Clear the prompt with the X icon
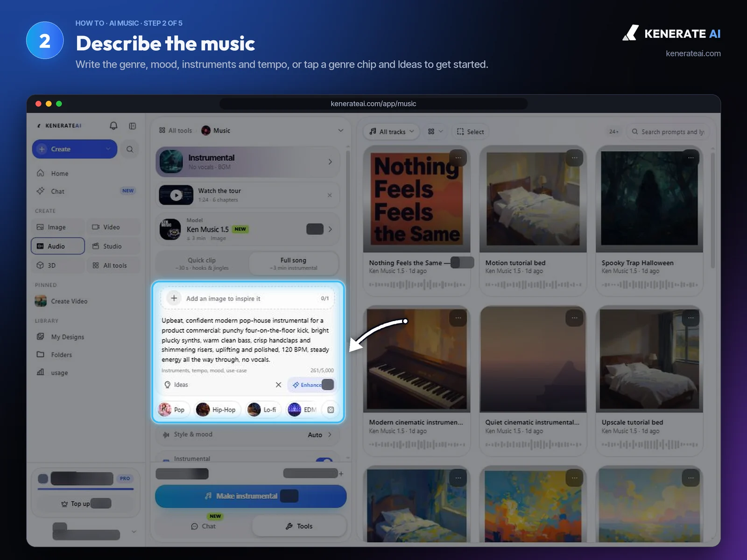747x560 pixels. 278,385
